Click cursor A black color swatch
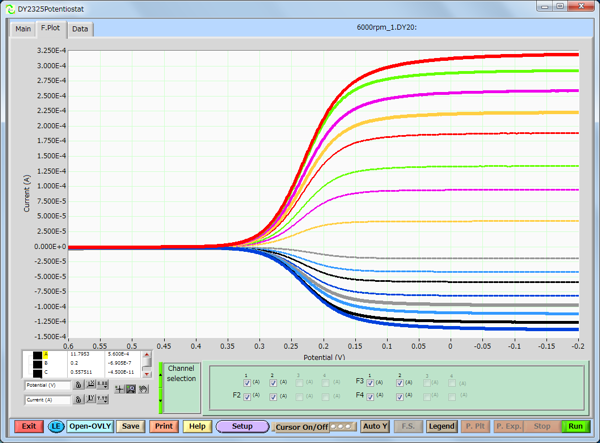The image size is (600, 443). pos(38,355)
